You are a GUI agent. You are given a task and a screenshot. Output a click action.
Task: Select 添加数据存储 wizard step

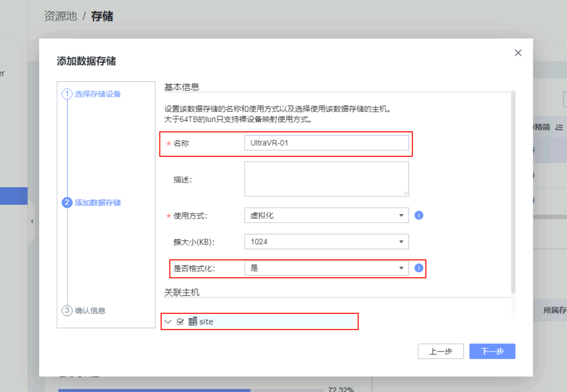98,203
